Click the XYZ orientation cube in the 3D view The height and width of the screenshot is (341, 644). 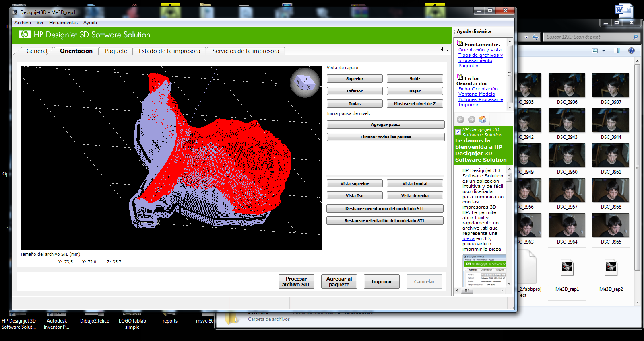coord(305,83)
